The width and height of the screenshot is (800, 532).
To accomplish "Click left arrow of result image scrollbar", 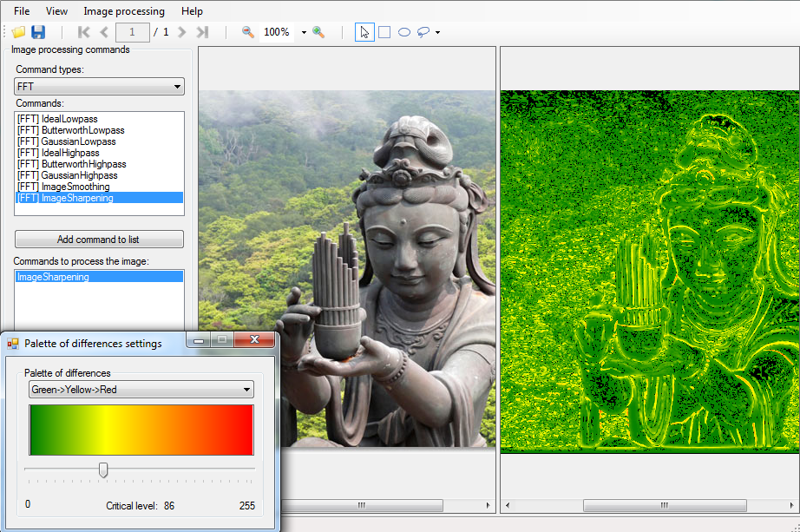I will point(507,505).
